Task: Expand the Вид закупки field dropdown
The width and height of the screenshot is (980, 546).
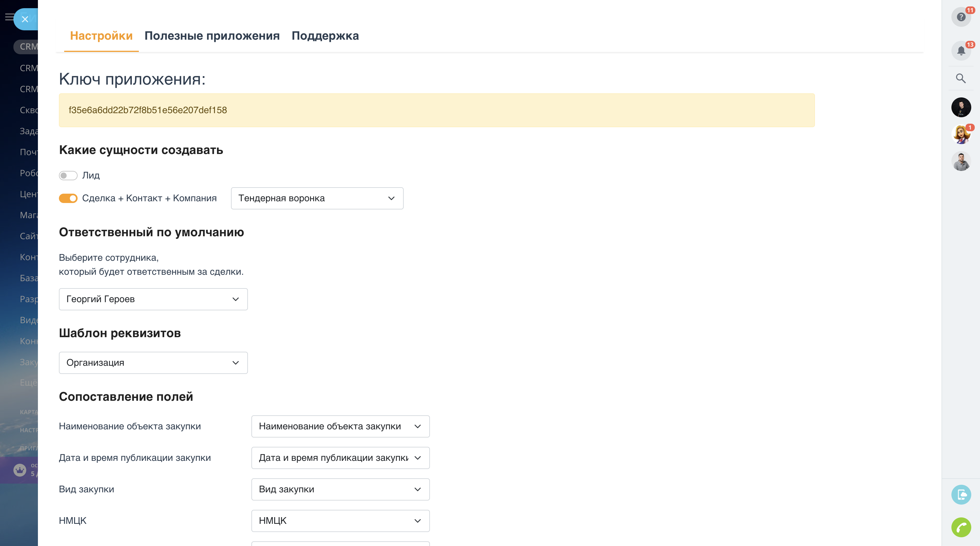Action: (340, 489)
